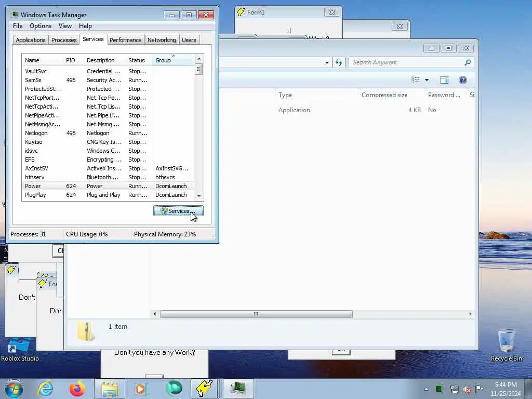Click the search magnifier in Explorer
Screen dimensions: 532x399
(x=468, y=62)
